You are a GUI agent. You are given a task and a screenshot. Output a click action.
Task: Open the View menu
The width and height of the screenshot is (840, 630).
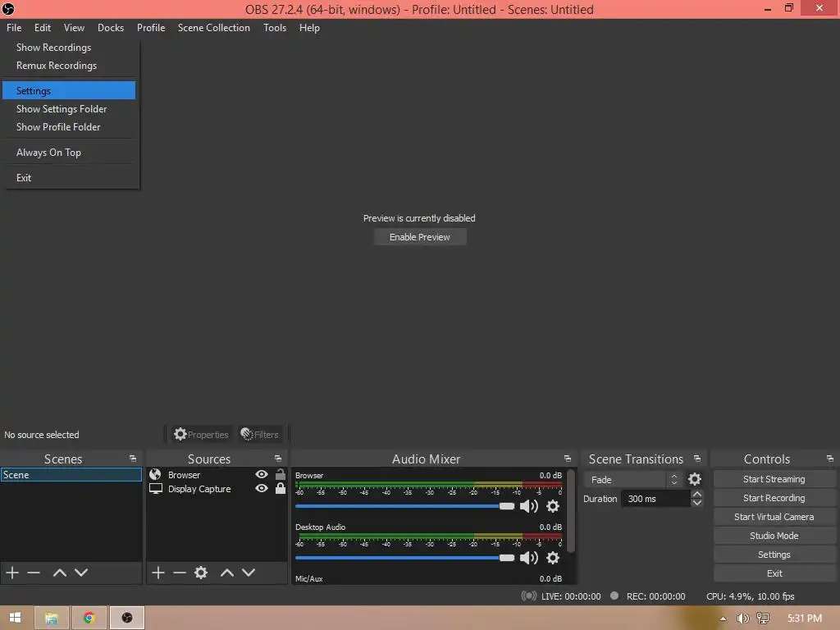pos(74,27)
